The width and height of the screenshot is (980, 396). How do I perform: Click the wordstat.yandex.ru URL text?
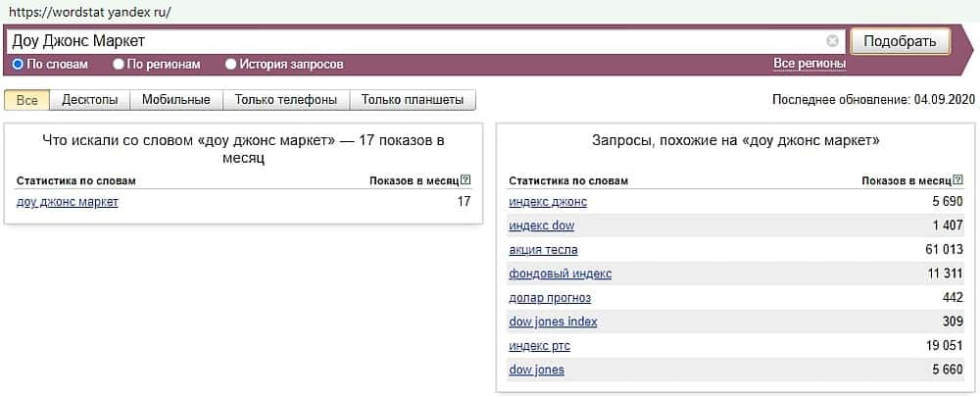click(x=89, y=12)
